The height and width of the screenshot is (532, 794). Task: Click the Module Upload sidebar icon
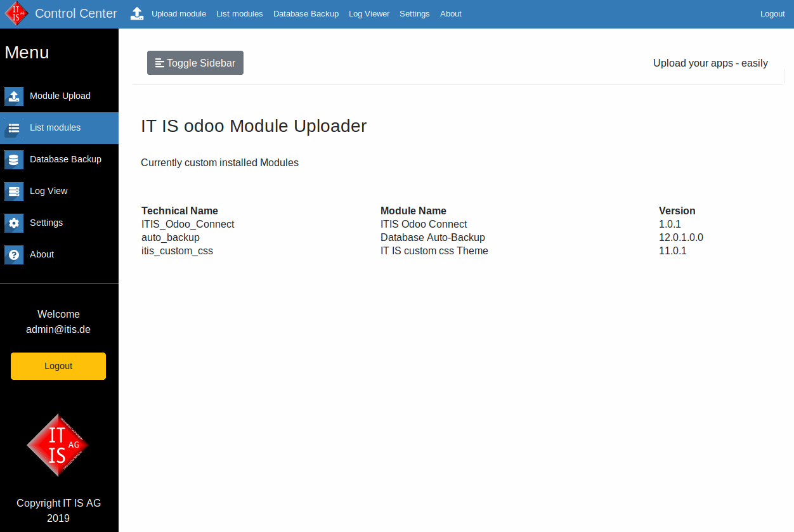pyautogui.click(x=14, y=96)
